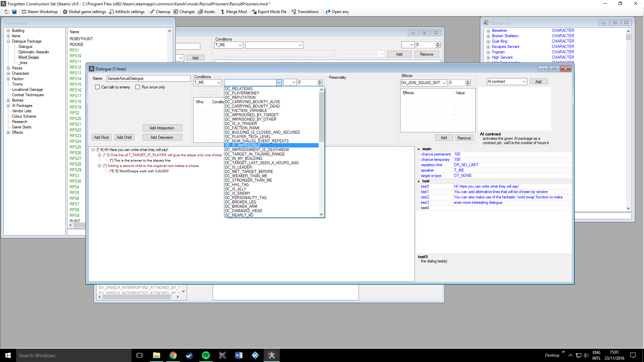Enable Can talk to enemy checkbox
The width and height of the screenshot is (644, 362).
click(98, 87)
